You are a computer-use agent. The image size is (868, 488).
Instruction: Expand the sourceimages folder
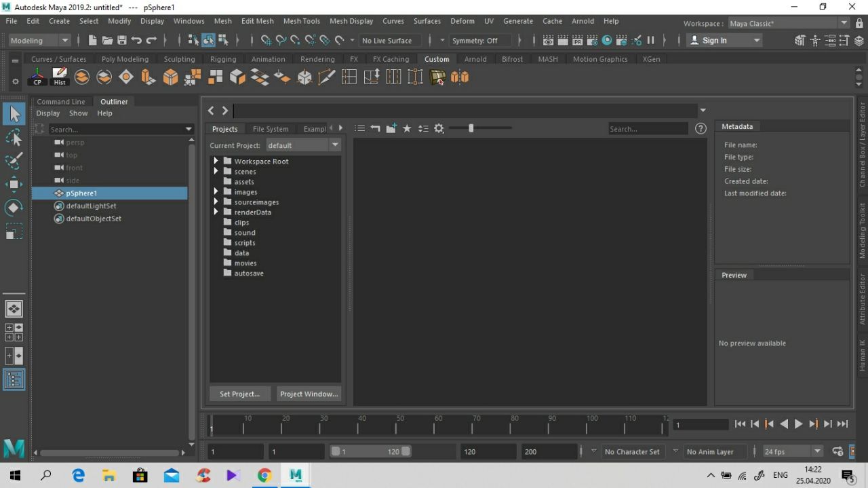coord(216,202)
